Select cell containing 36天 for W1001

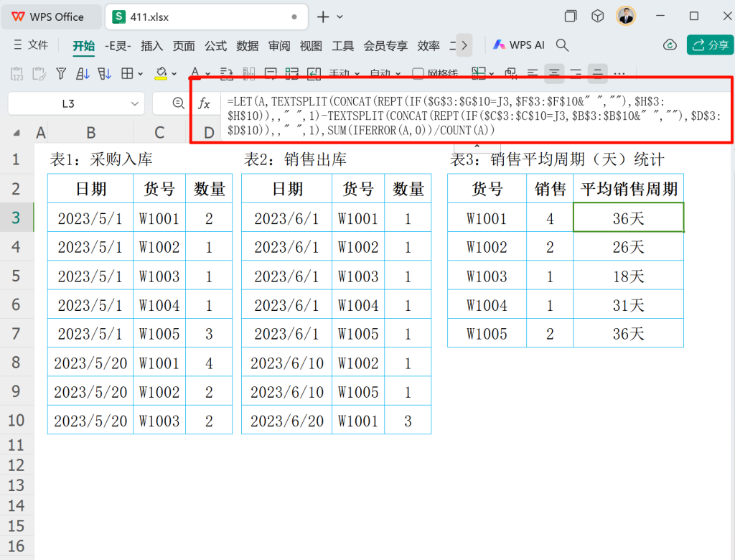[x=629, y=218]
